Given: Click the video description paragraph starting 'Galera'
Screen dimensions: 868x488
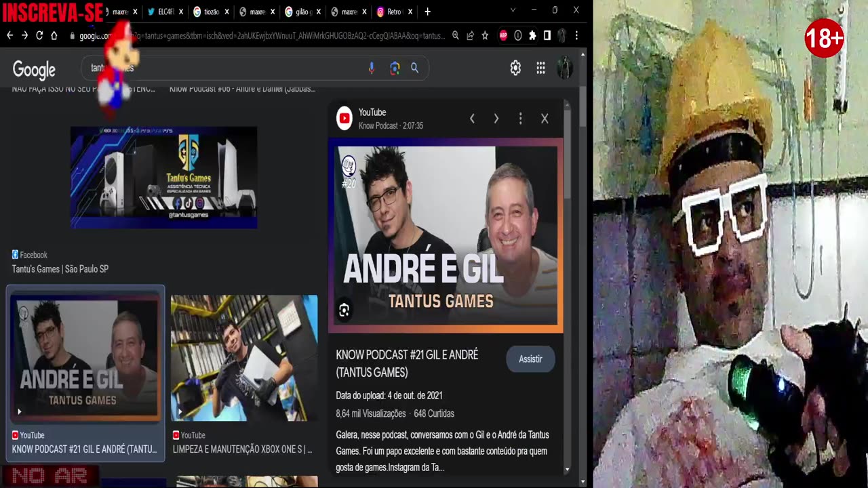Looking at the screenshot, I should (442, 451).
